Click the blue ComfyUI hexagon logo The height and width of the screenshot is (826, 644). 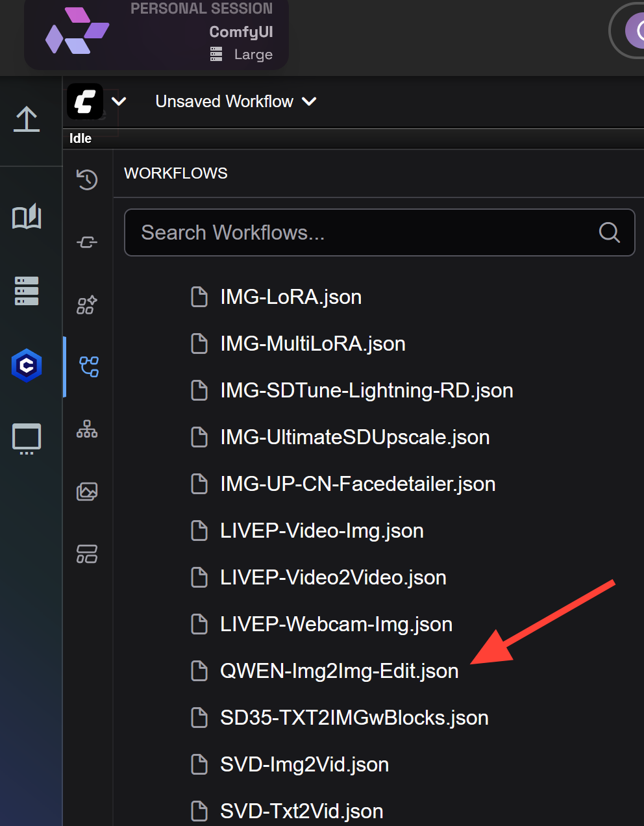click(26, 365)
